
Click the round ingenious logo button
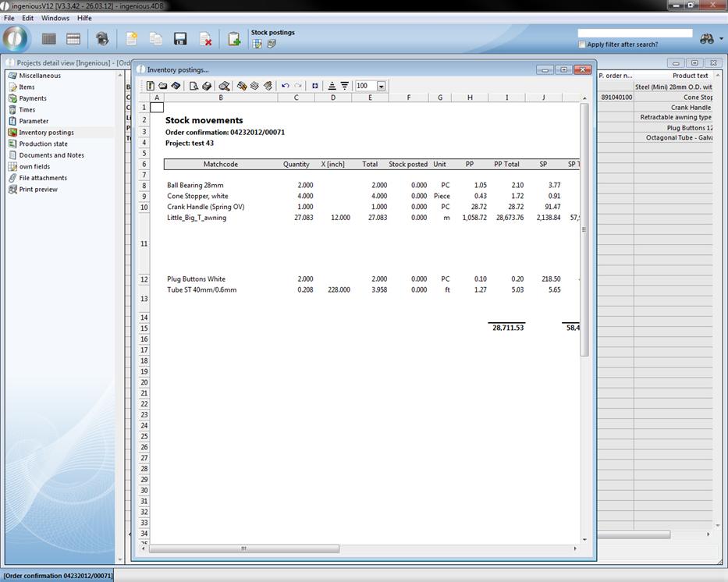[16, 39]
